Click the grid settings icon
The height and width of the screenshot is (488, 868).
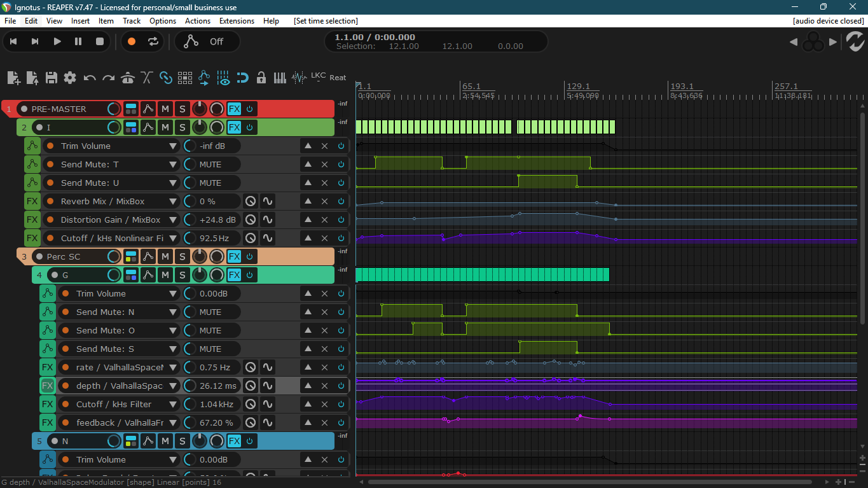185,78
